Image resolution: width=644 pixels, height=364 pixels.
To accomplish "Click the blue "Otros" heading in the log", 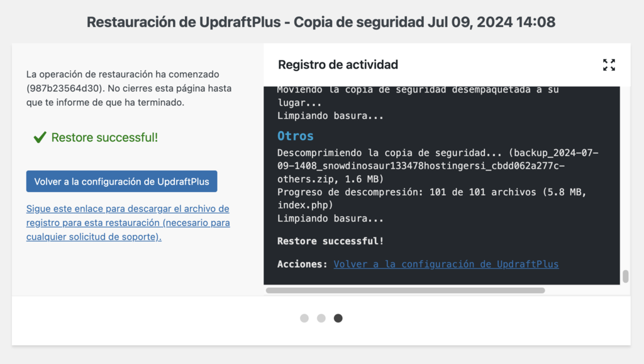I will [292, 135].
